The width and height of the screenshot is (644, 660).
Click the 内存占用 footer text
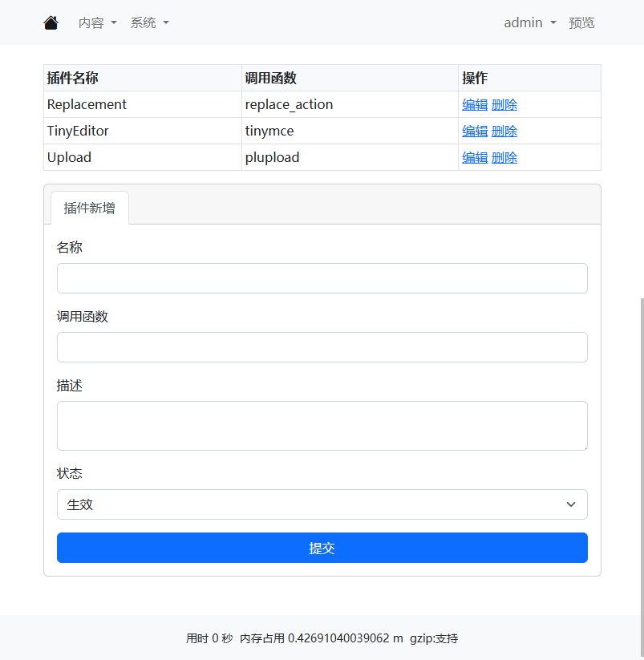(321, 638)
